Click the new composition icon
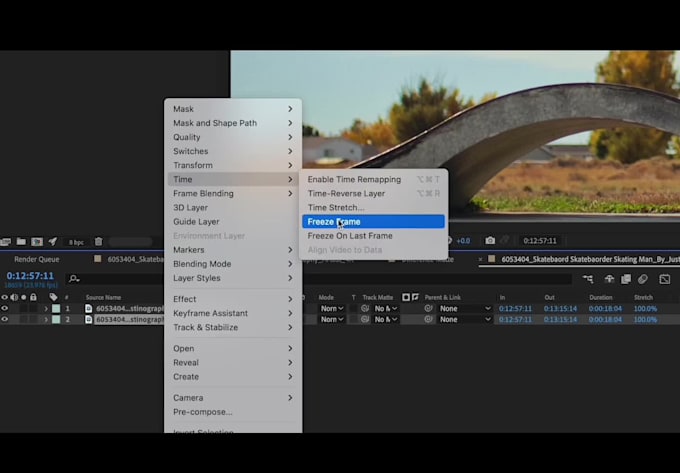 tap(37, 241)
